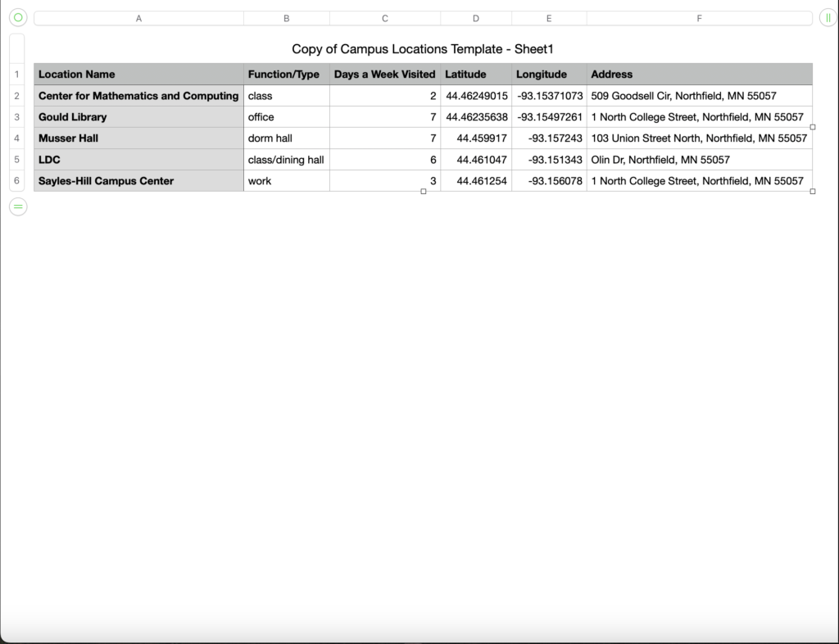Viewport: 839px width, 644px height.
Task: Select latitude 44.461254 cell
Action: [476, 181]
